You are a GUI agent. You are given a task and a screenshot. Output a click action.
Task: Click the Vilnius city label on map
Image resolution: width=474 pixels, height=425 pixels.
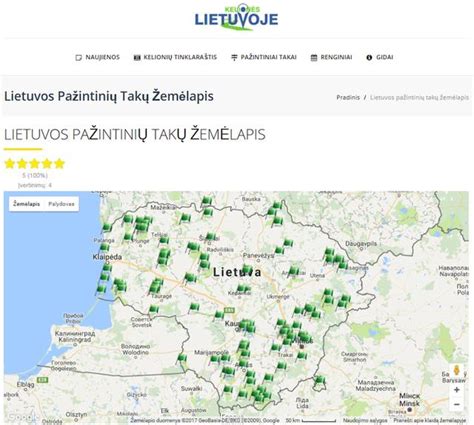(x=302, y=341)
